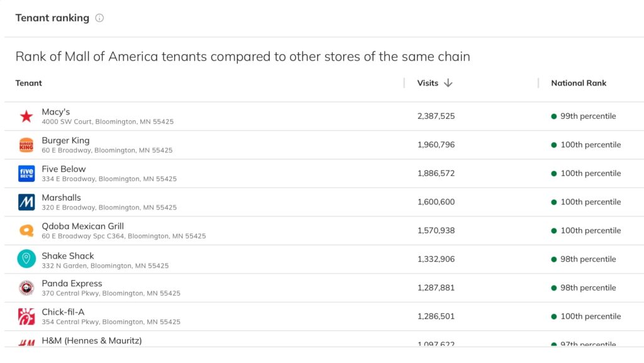644x363 pixels.
Task: Open Macy's tenant name link
Action: 55,111
